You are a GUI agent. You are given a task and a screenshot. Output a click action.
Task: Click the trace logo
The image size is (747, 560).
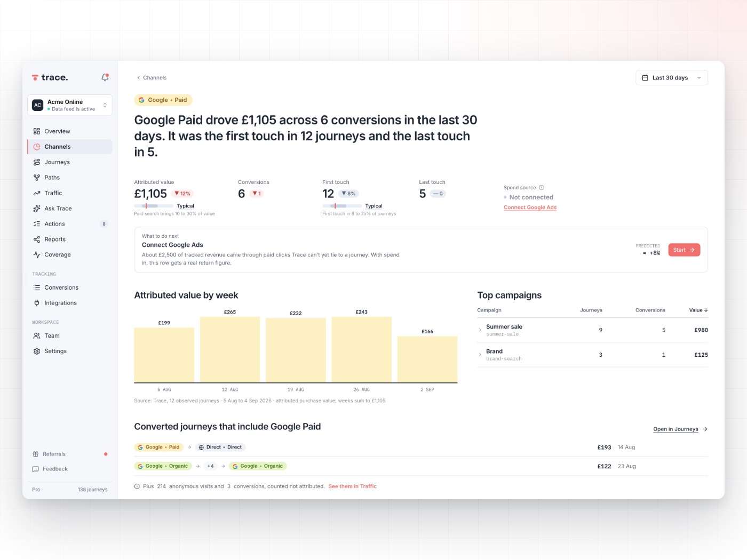tap(50, 77)
